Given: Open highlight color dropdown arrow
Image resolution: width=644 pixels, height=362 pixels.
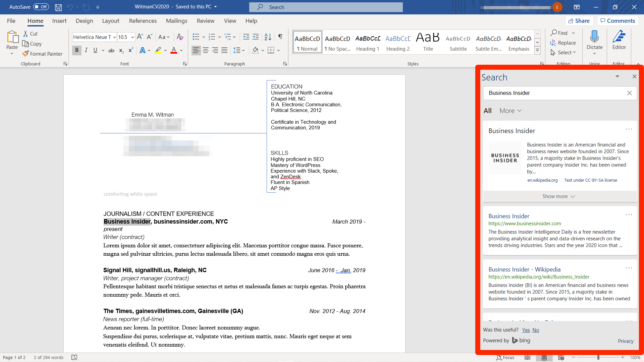Looking at the screenshot, I should point(165,50).
